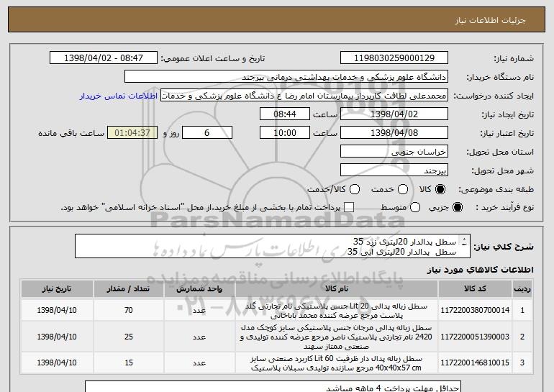Click the delivery province field خراسان جنوبی
554x392 pixels.
click(x=394, y=152)
